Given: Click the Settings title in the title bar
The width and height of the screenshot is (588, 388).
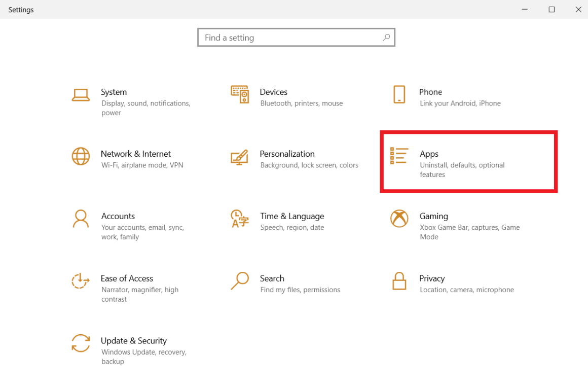Looking at the screenshot, I should click(21, 9).
